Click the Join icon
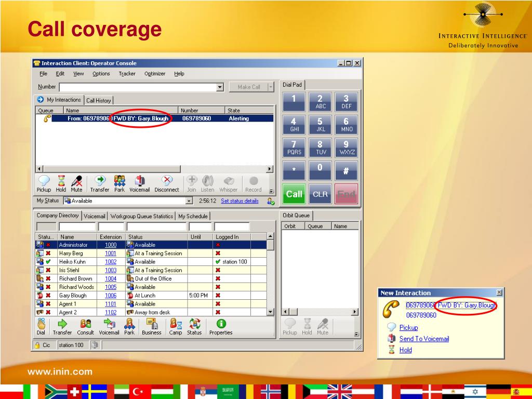The height and width of the screenshot is (399, 532). tap(192, 184)
